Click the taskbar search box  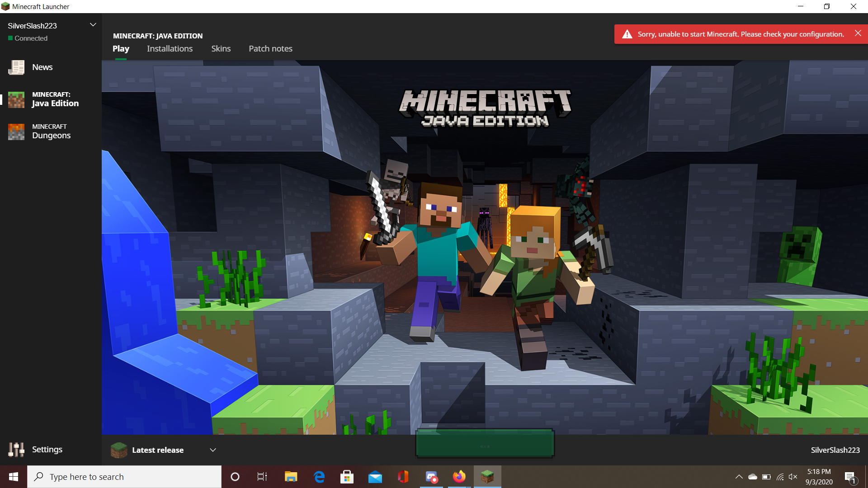124,477
